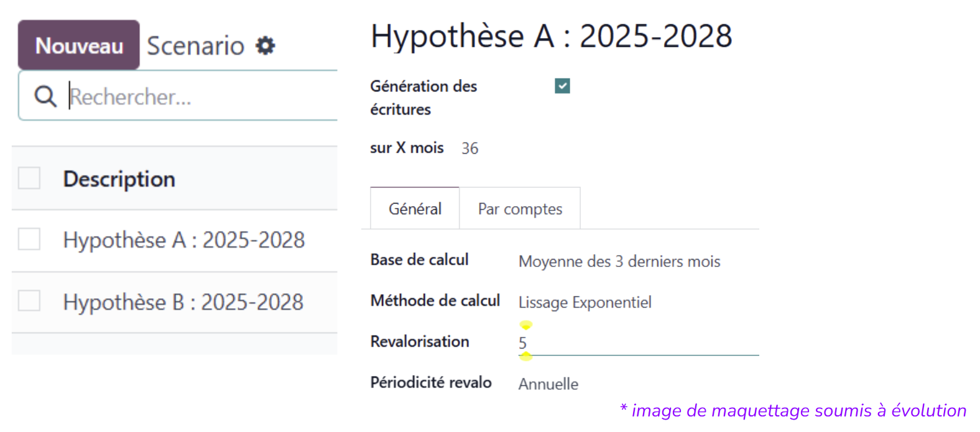Click the Hypothèse A : 2025-2028 form title
Viewport: 980px width, 432px height.
[551, 36]
